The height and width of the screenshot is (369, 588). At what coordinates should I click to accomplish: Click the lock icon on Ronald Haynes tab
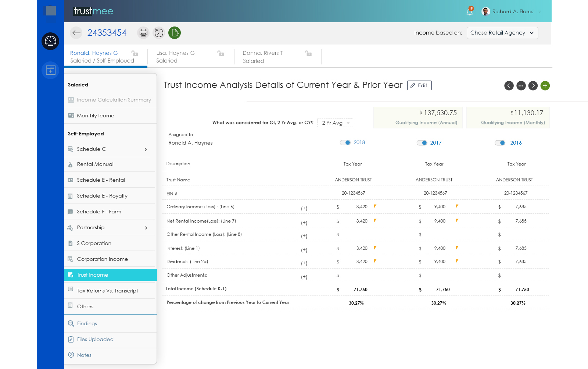[135, 53]
